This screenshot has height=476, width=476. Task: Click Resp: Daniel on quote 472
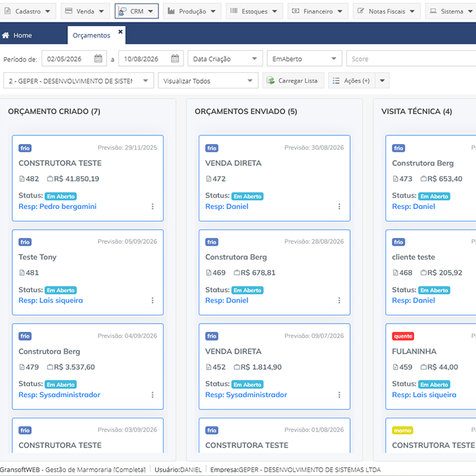[x=226, y=207]
